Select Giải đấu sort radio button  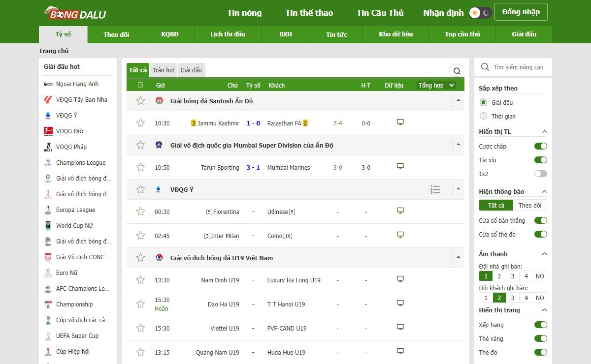click(x=483, y=102)
